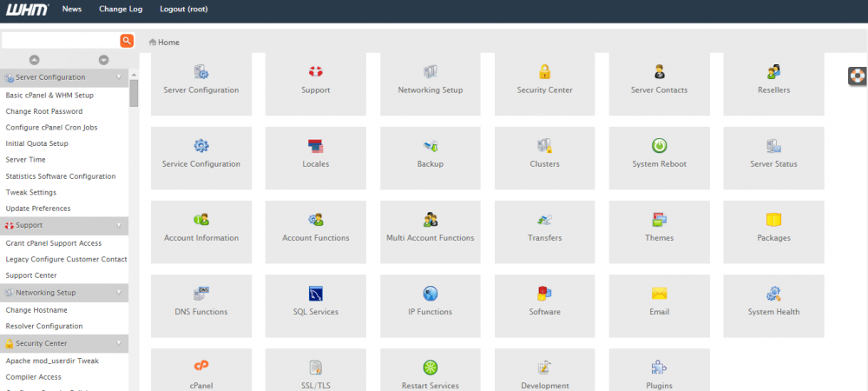Collapse the Support sidebar section

[x=119, y=225]
